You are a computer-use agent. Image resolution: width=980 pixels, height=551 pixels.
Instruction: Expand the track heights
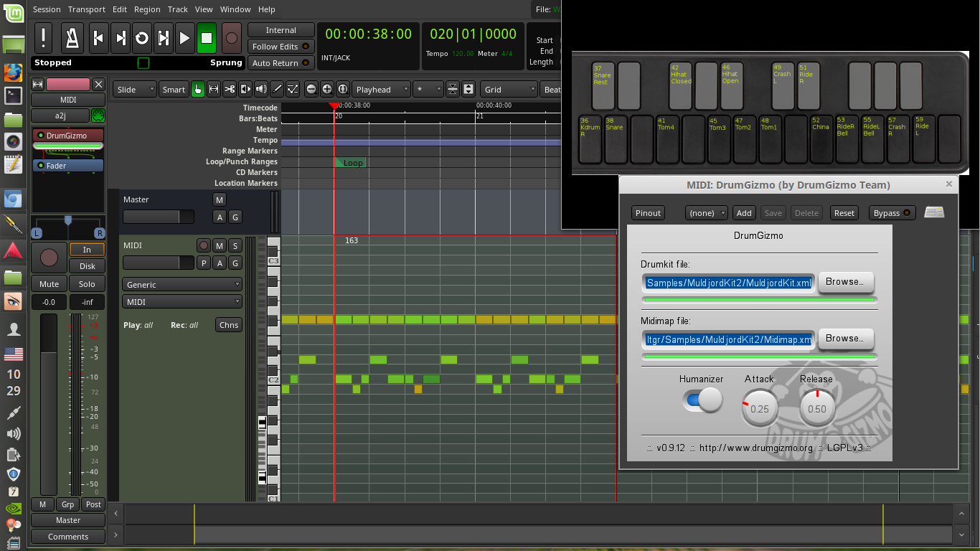468,89
